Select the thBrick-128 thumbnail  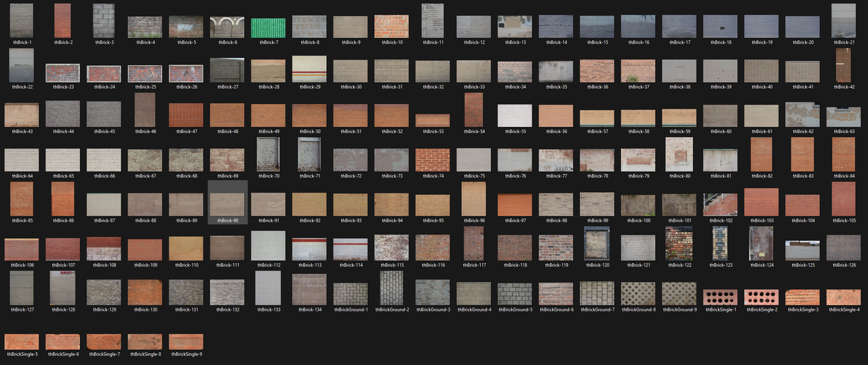pos(62,288)
